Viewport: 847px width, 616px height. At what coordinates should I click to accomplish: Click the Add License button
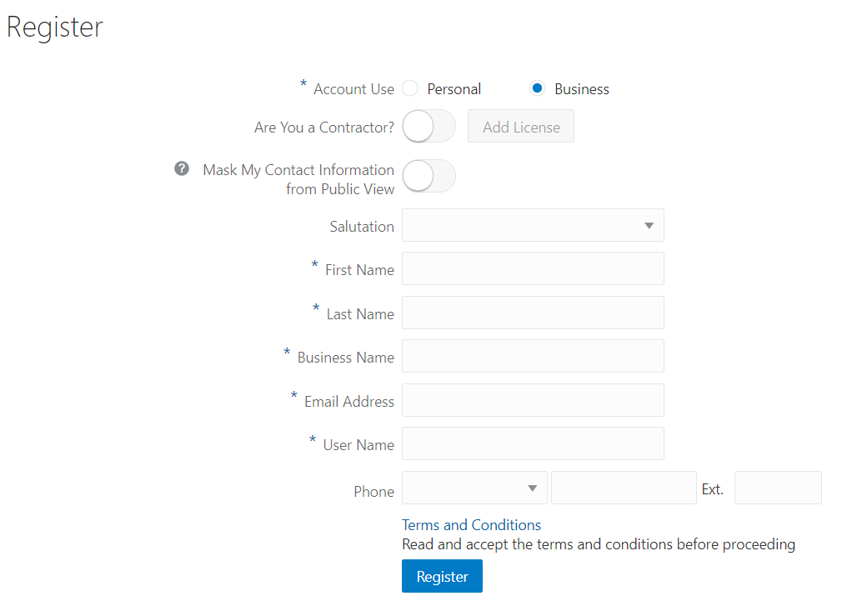pyautogui.click(x=520, y=126)
